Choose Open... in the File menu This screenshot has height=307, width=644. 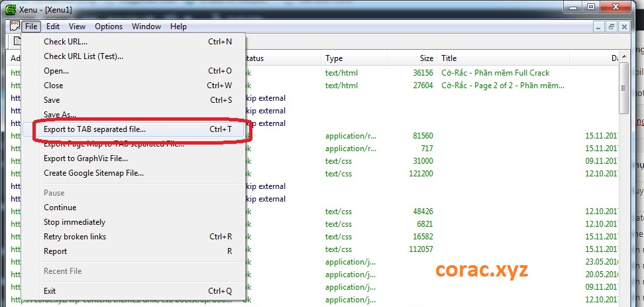point(134,71)
